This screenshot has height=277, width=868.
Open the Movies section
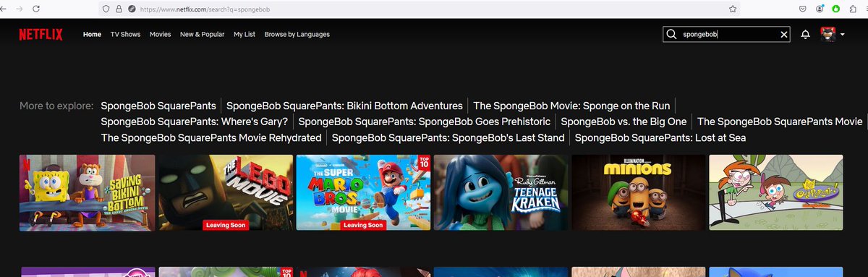(x=160, y=35)
